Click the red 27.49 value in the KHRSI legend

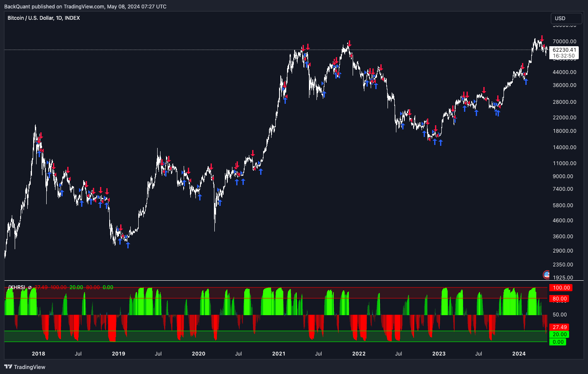pyautogui.click(x=41, y=287)
